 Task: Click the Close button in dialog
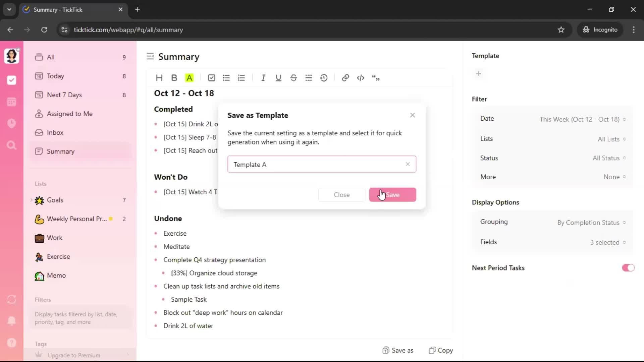tap(341, 195)
